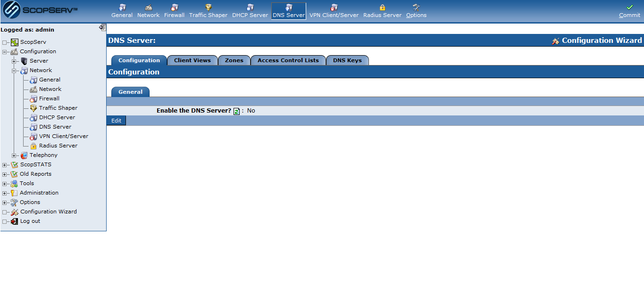644x294 pixels.
Task: Click the Commit checkmark icon
Action: (x=629, y=8)
